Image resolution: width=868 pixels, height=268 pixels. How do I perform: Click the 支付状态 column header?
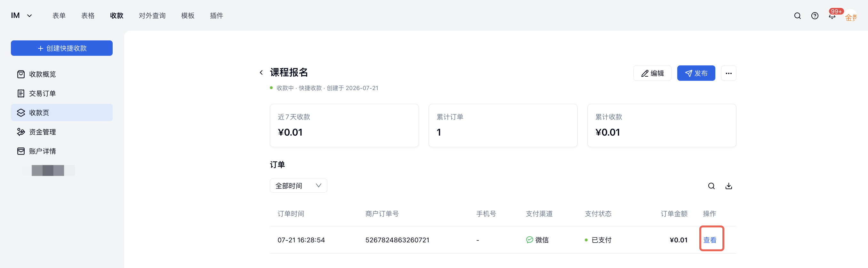point(598,214)
